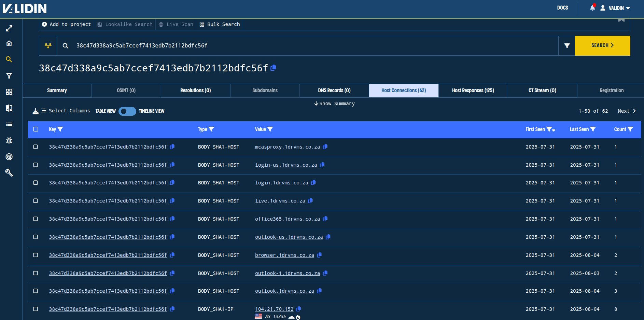Viewport: 644px width, 320px height.
Task: Open the lookalike compare icon in sidebar
Action: pos(9,108)
